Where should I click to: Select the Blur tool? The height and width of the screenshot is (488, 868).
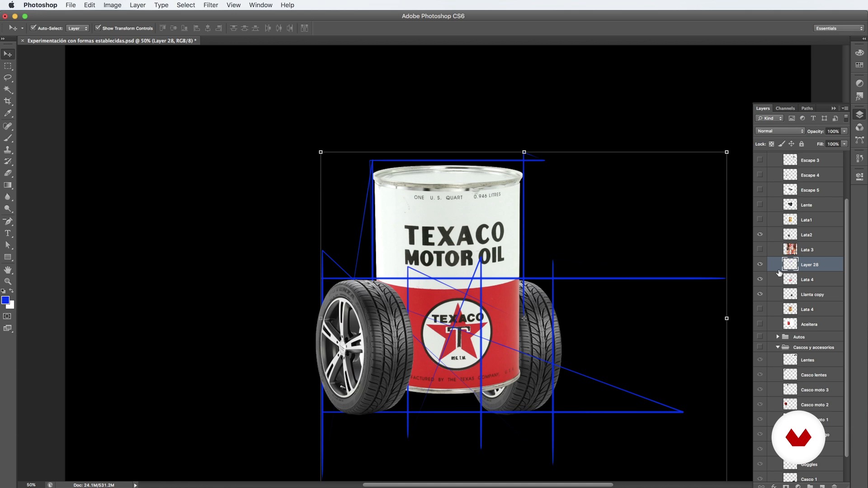8,197
